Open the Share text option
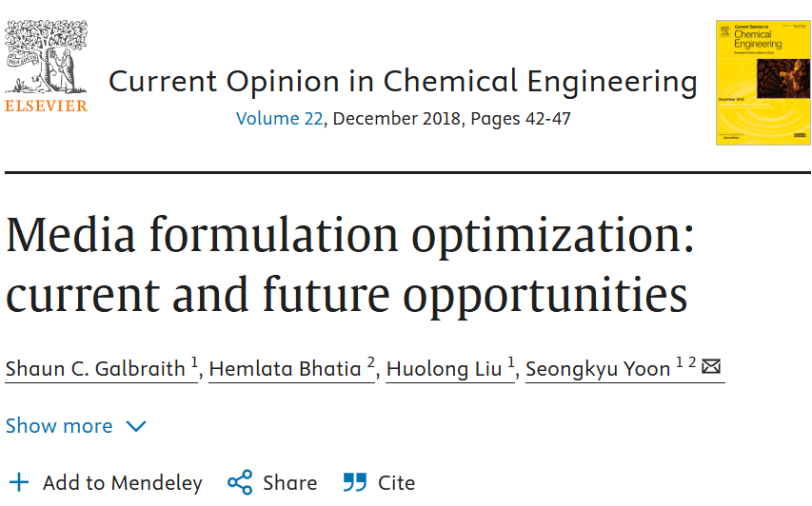 [x=290, y=483]
